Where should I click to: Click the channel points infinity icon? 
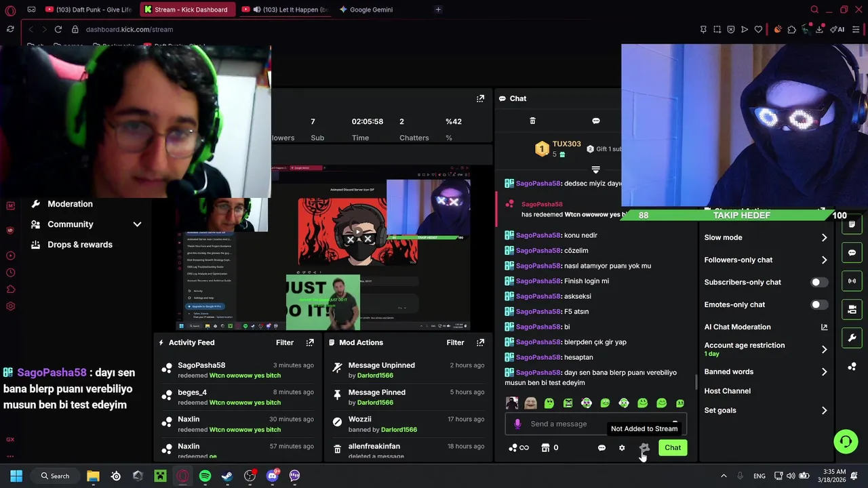click(519, 447)
